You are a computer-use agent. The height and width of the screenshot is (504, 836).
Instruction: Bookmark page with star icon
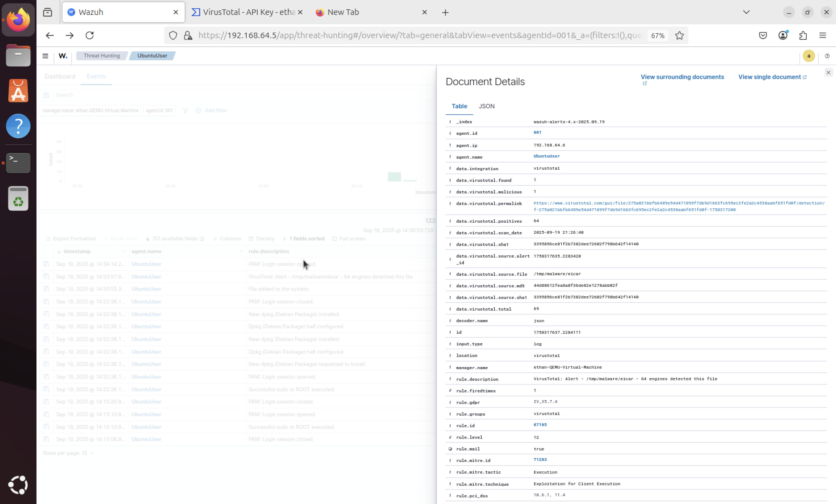pos(679,35)
